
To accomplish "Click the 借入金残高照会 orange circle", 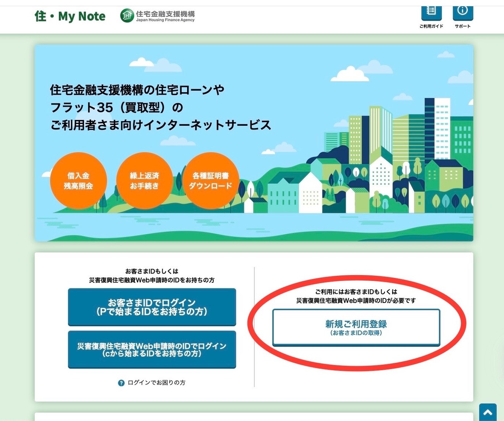I will pos(78,181).
